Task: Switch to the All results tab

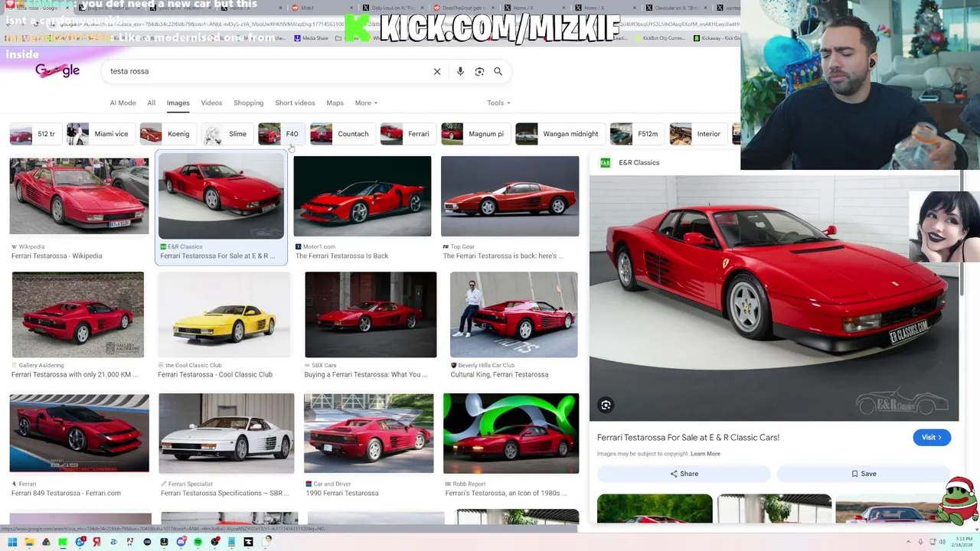Action: coord(151,103)
